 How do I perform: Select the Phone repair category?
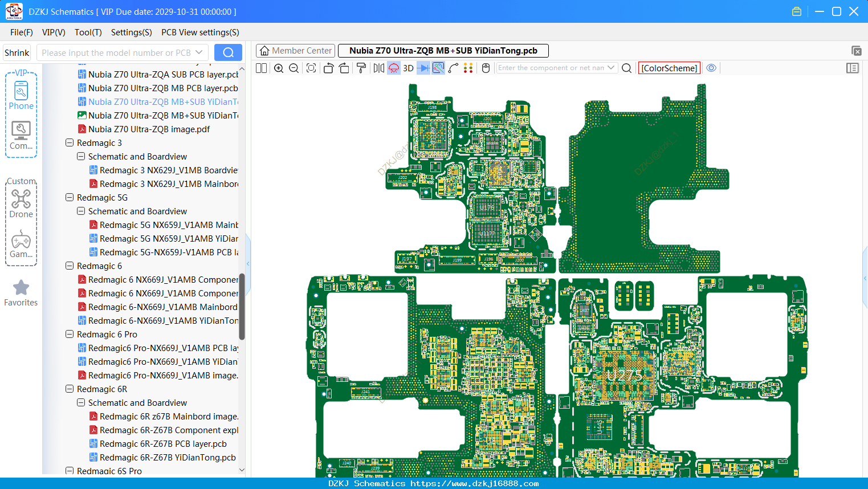click(x=21, y=95)
